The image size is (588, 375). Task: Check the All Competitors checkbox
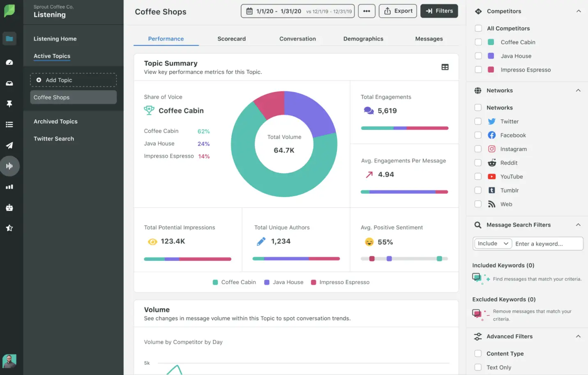[x=478, y=28]
